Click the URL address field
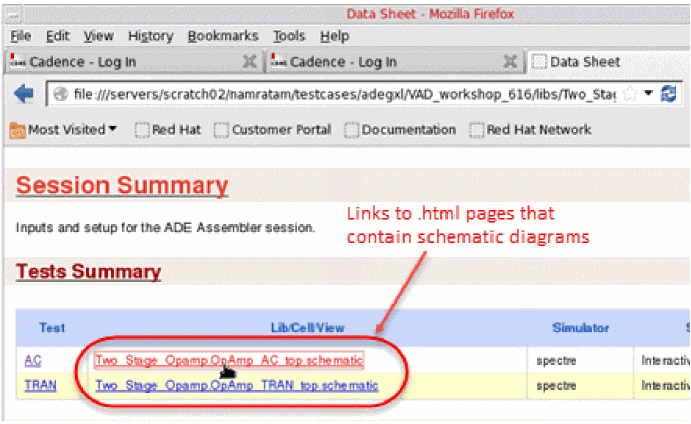Screen dimensions: 691x424 click(x=344, y=94)
